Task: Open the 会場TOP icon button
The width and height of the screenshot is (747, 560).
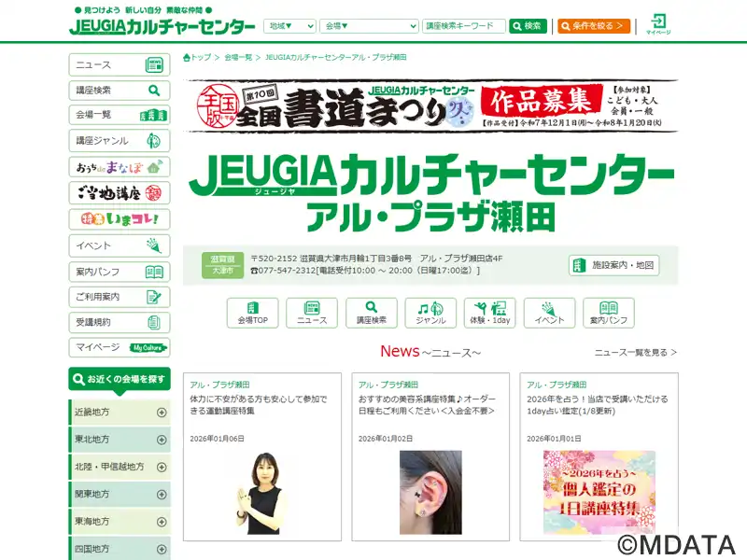Action: click(x=252, y=313)
